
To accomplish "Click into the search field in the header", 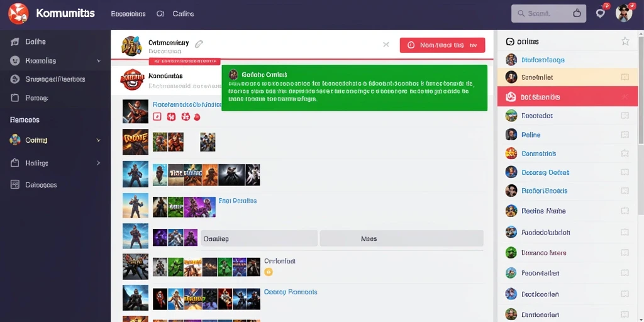I will (548, 14).
